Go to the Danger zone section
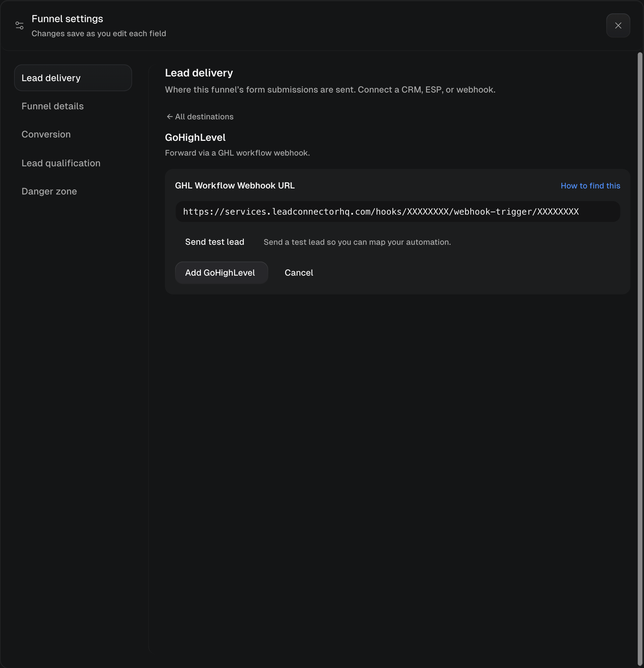The height and width of the screenshot is (668, 644). pos(49,191)
